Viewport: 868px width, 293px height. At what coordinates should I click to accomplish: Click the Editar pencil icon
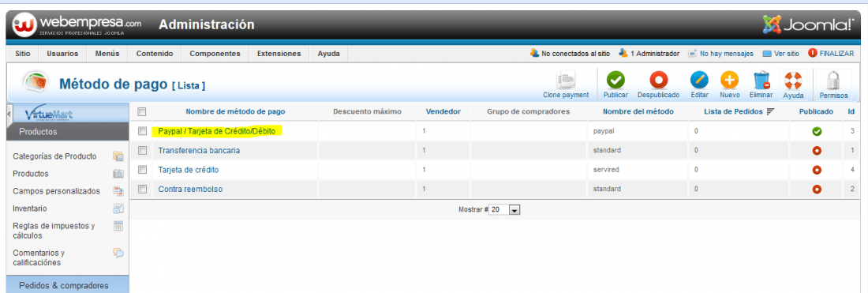699,81
